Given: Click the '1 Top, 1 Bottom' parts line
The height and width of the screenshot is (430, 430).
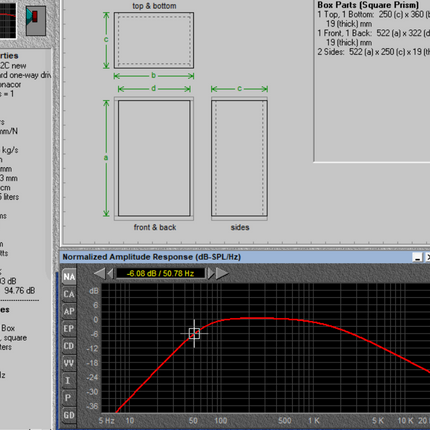Looking at the screenshot, I should [x=373, y=14].
